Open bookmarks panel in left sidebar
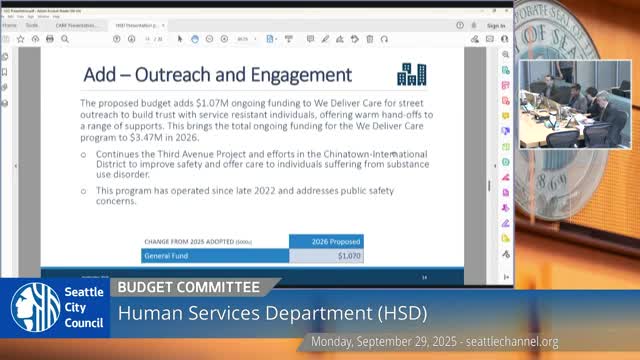This screenshot has width=640, height=360. (5, 72)
